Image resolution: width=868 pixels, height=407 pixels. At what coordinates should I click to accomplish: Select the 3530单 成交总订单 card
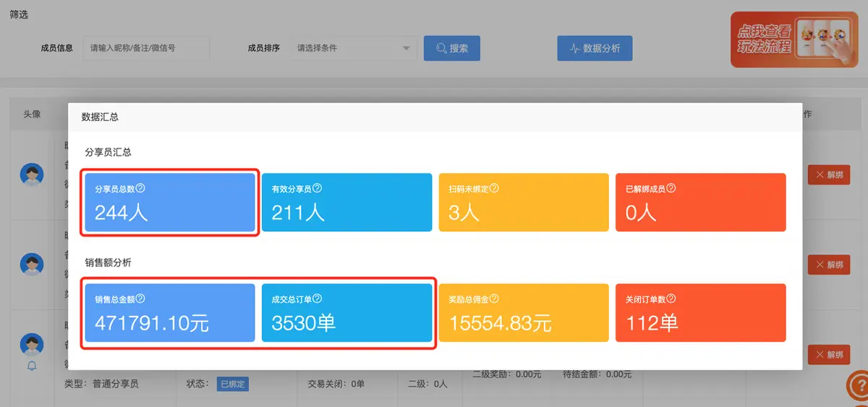(346, 313)
